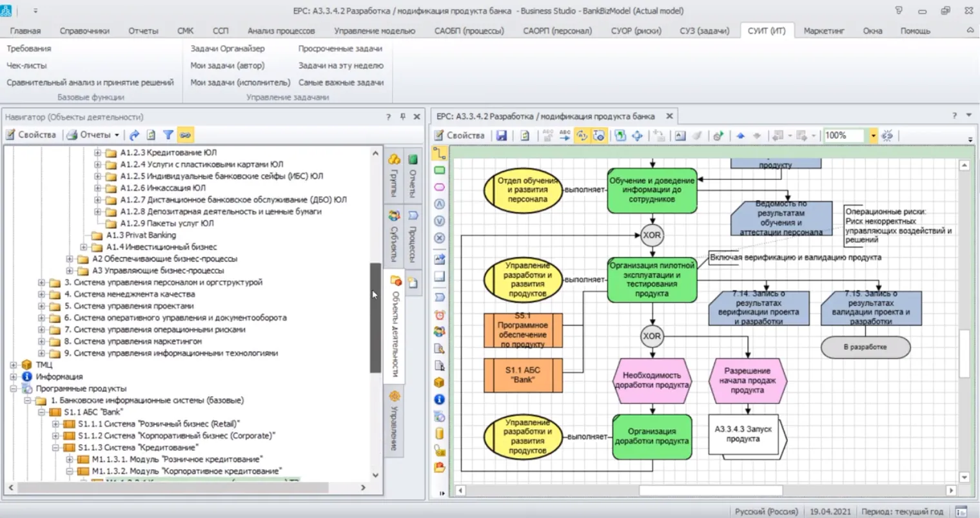Select the XOR operator circle in the palette
Image resolution: width=980 pixels, height=518 pixels.
click(440, 238)
